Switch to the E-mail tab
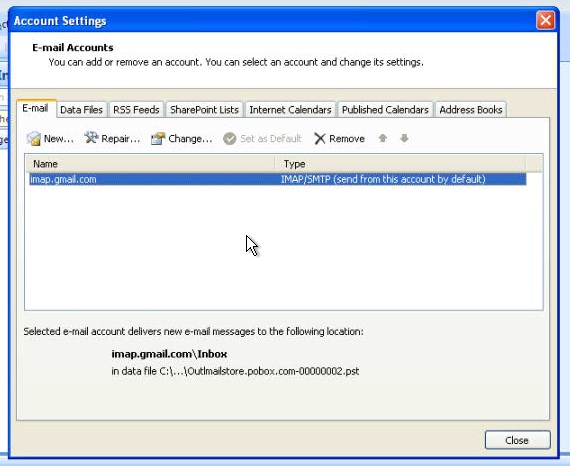570x466 pixels. (x=35, y=108)
